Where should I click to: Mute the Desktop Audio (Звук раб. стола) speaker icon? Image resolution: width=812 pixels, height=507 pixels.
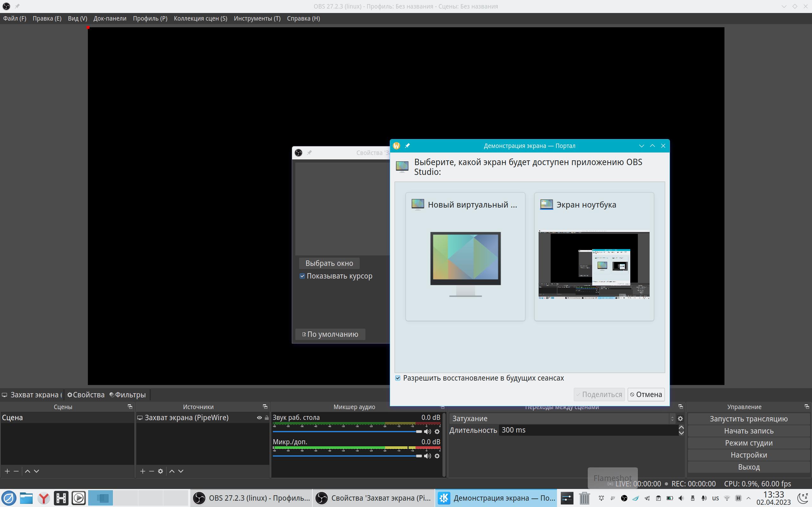427,432
